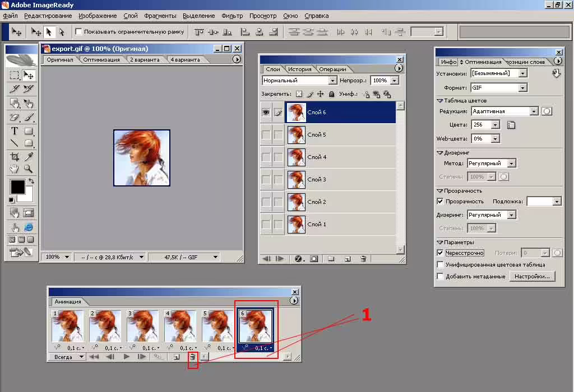This screenshot has width=574, height=392.
Task: Create new layer set folder
Action: (331, 259)
